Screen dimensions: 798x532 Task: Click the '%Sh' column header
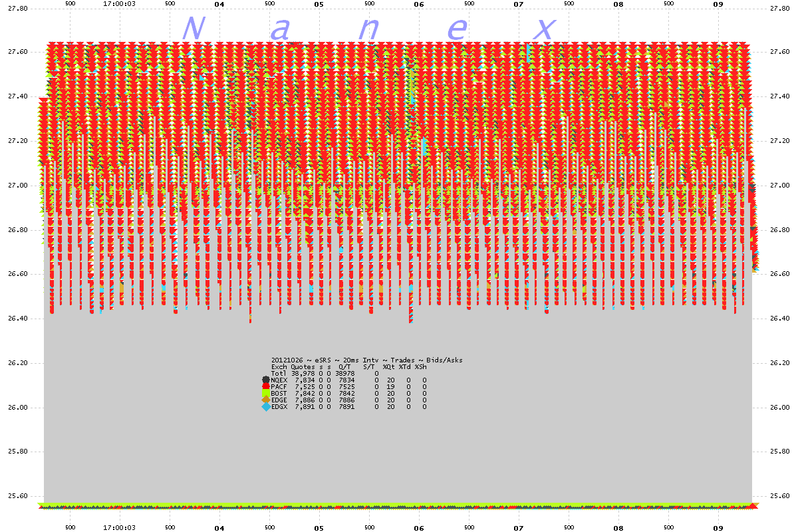[x=421, y=367]
